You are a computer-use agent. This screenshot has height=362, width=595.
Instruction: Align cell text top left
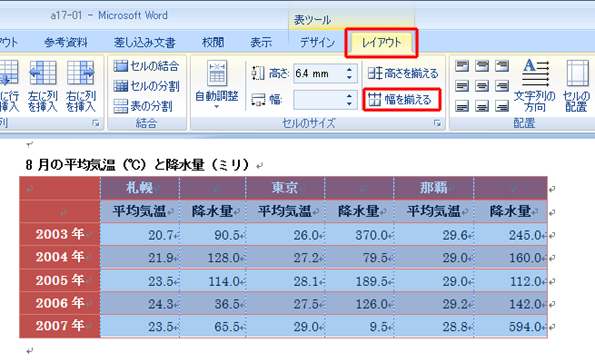click(462, 66)
